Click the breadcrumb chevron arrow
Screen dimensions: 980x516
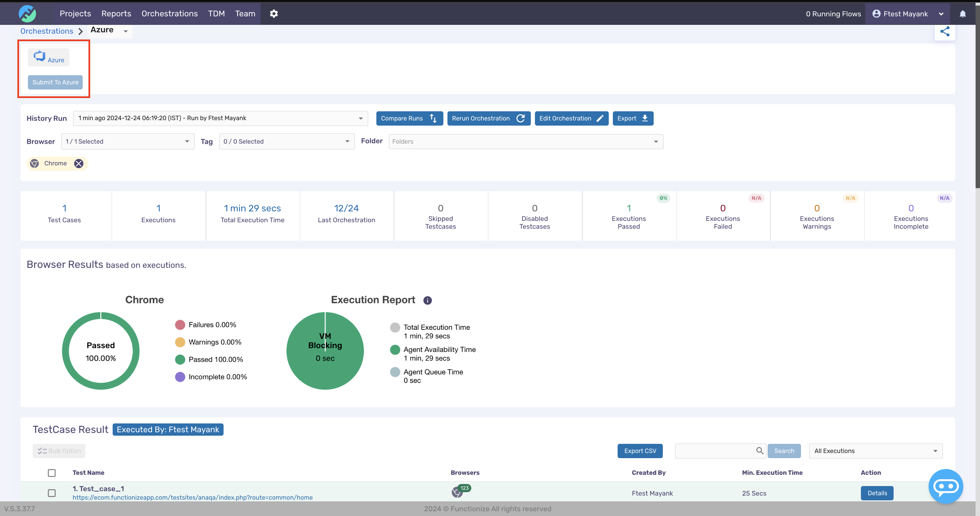[x=80, y=31]
